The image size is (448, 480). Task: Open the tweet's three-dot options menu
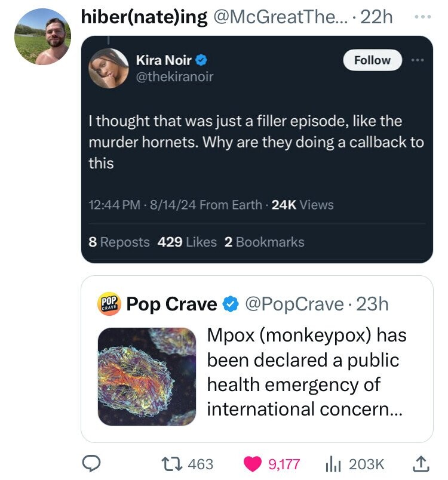coord(422,17)
